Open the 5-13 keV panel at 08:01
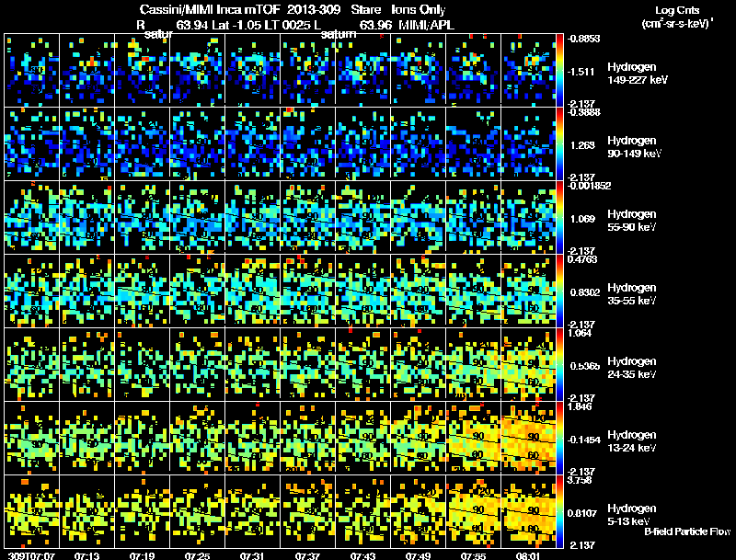This screenshot has height=560, width=736. [528, 511]
